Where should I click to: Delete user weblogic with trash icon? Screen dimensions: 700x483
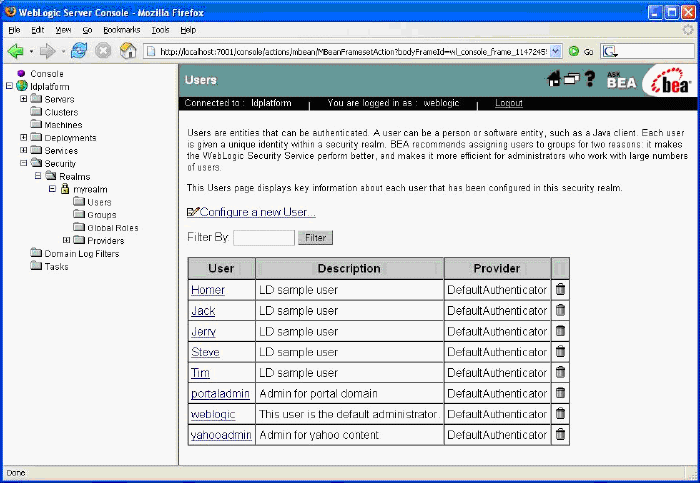tap(560, 413)
